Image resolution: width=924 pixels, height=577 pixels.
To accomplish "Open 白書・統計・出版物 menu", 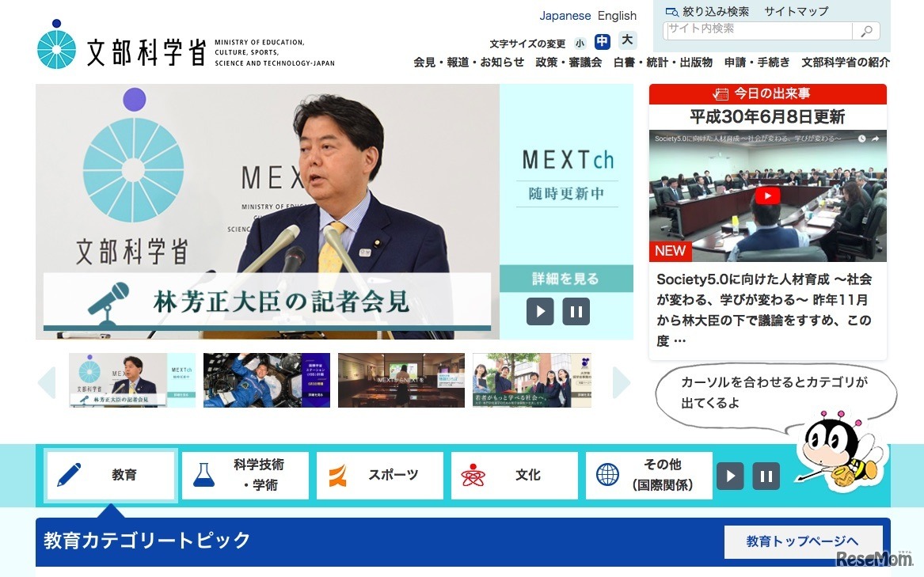I will tap(663, 62).
